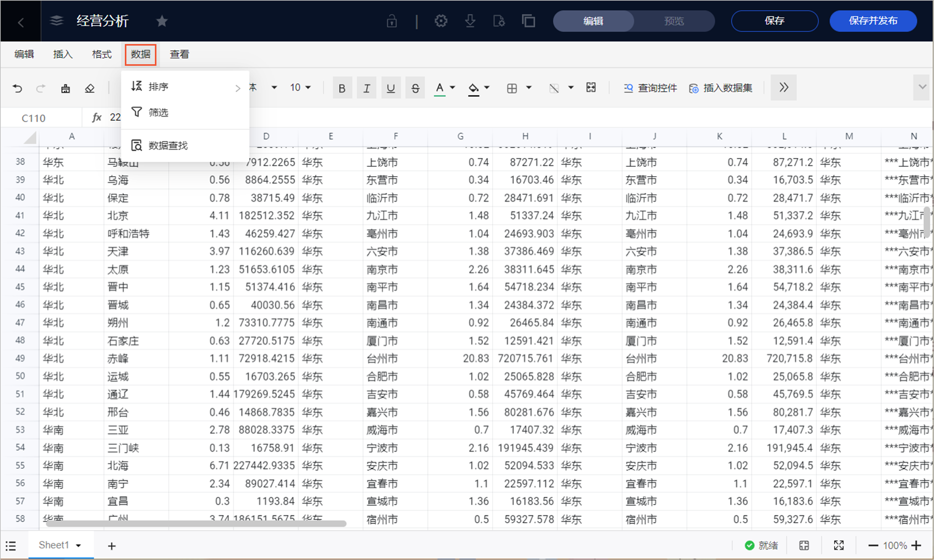Apply the fill color bucket
Image resolution: width=934 pixels, height=560 pixels.
click(x=473, y=88)
